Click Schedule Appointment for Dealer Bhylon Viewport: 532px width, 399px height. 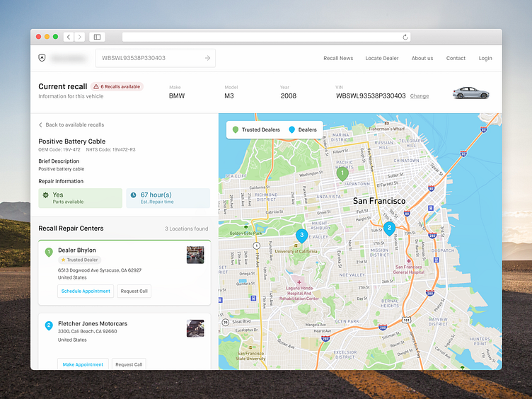86,291
